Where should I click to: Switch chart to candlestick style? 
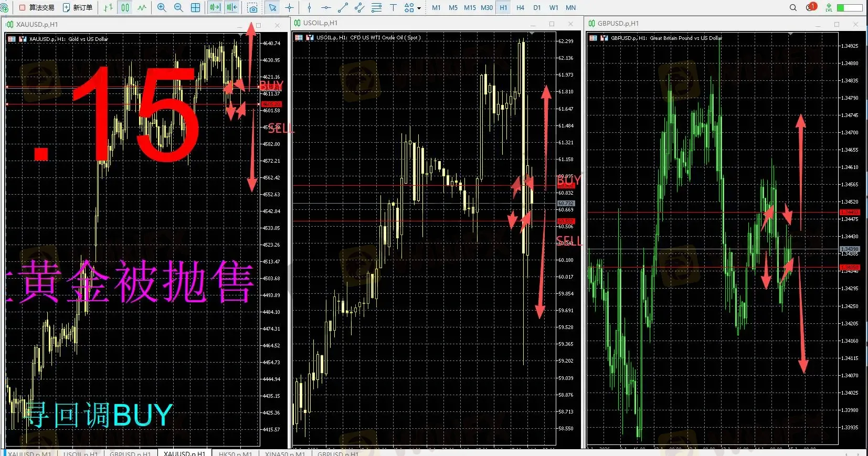(x=125, y=8)
